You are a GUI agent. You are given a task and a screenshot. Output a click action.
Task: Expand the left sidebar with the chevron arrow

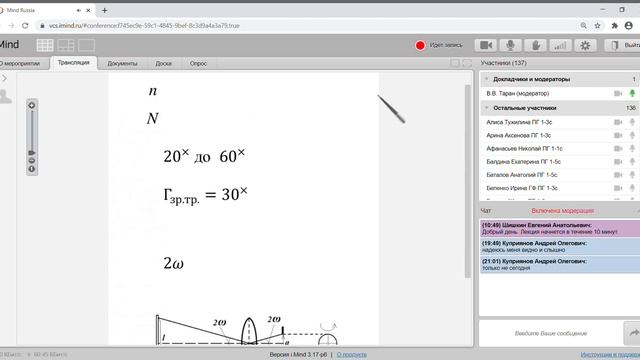pos(4,78)
